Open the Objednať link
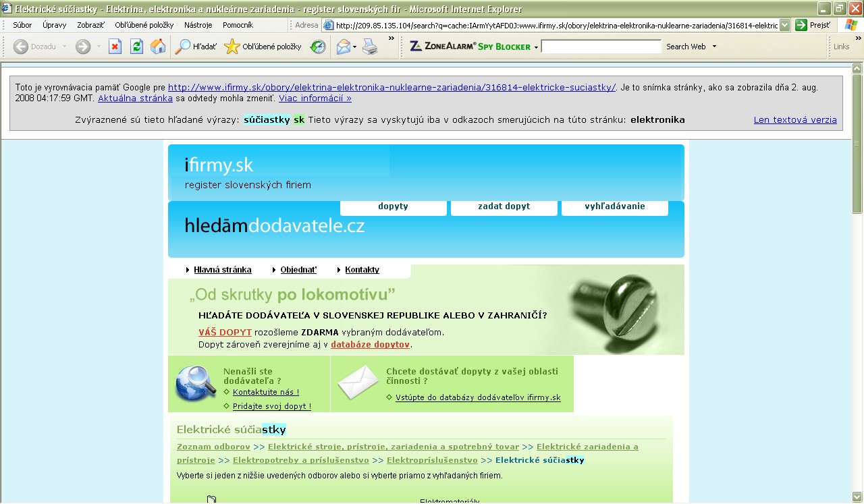 (298, 270)
